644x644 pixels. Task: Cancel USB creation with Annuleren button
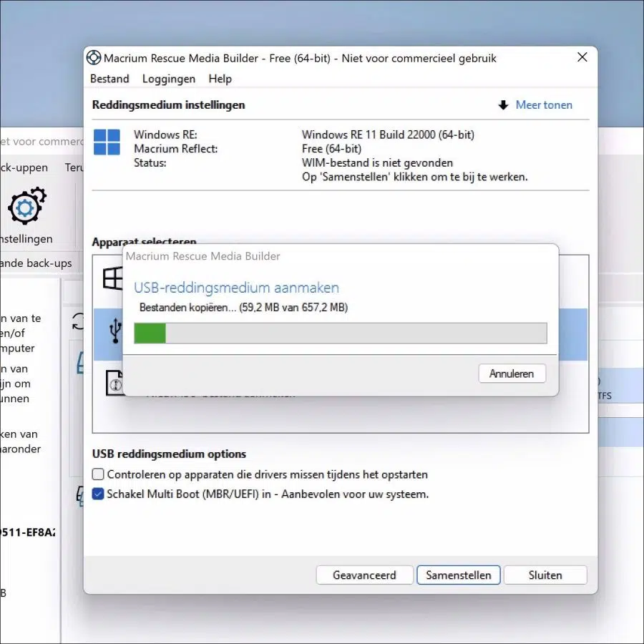click(x=512, y=374)
